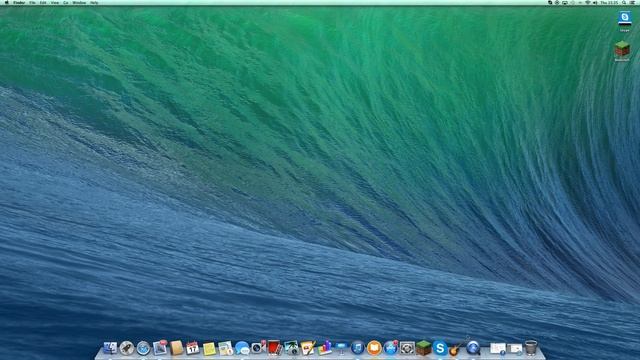
Task: Open the File menu
Action: tap(32, 2)
